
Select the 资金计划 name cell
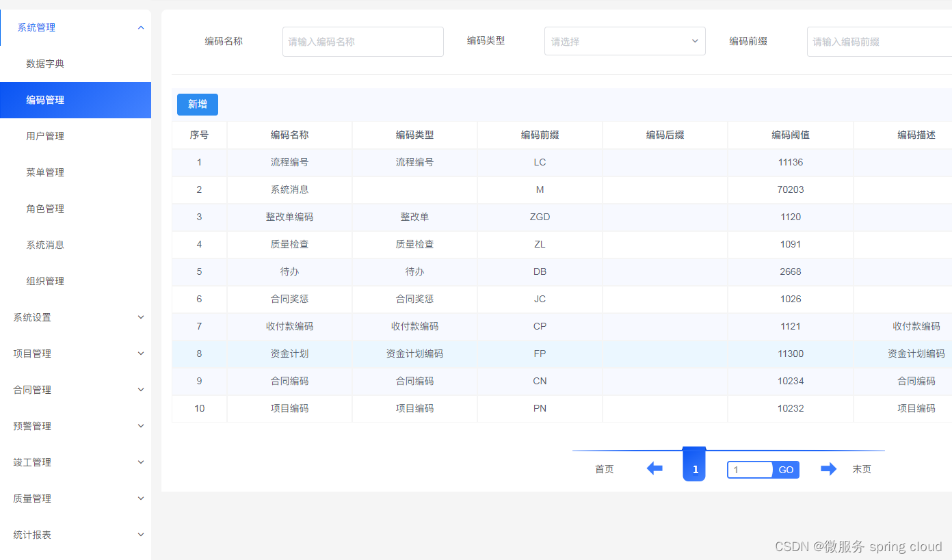289,354
